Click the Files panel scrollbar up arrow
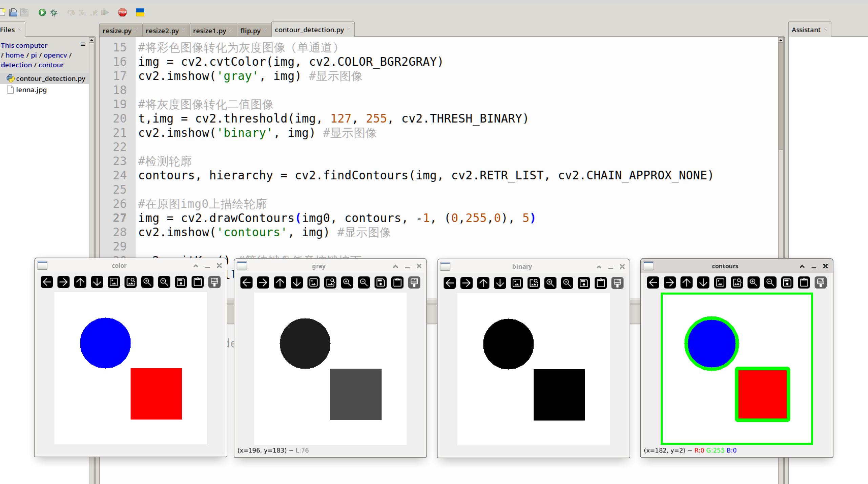The width and height of the screenshot is (868, 484). [x=91, y=40]
